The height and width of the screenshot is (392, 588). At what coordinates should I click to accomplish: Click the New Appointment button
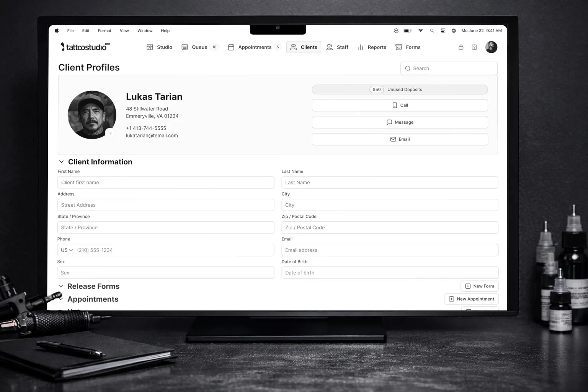click(x=471, y=299)
